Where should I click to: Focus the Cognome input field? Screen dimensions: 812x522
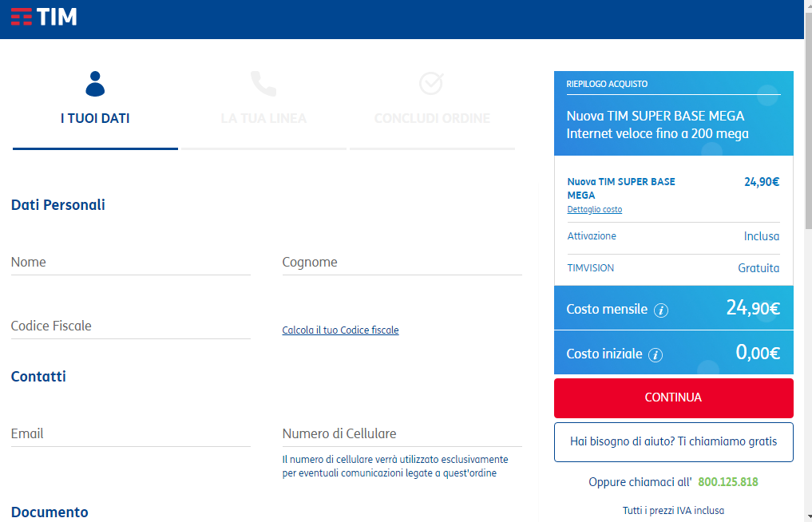coord(402,263)
